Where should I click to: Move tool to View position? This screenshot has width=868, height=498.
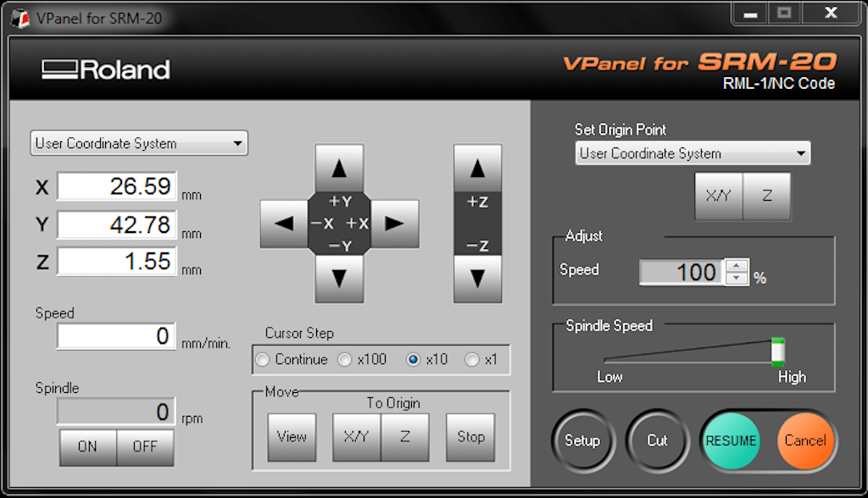pos(292,437)
